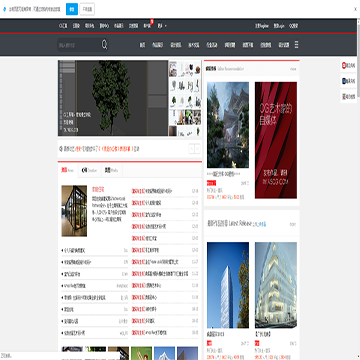Show next announcement with the down arrow
The height and width of the screenshot is (360, 360).
click(x=197, y=149)
